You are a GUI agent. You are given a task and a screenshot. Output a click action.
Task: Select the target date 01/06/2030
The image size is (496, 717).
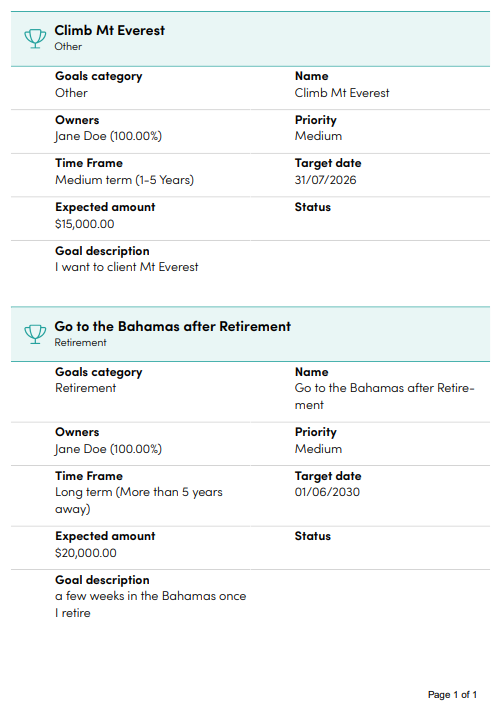point(327,492)
